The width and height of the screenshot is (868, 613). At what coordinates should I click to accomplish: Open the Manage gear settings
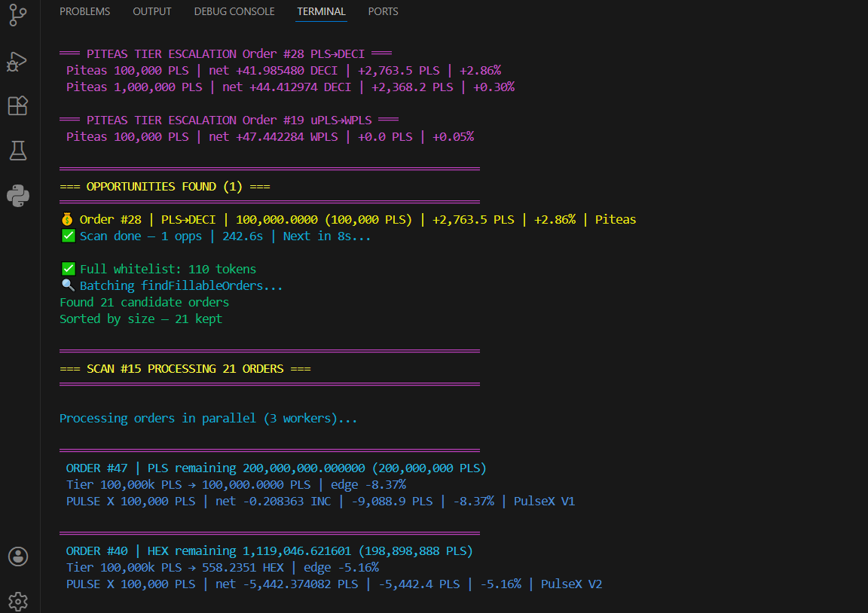click(x=18, y=602)
